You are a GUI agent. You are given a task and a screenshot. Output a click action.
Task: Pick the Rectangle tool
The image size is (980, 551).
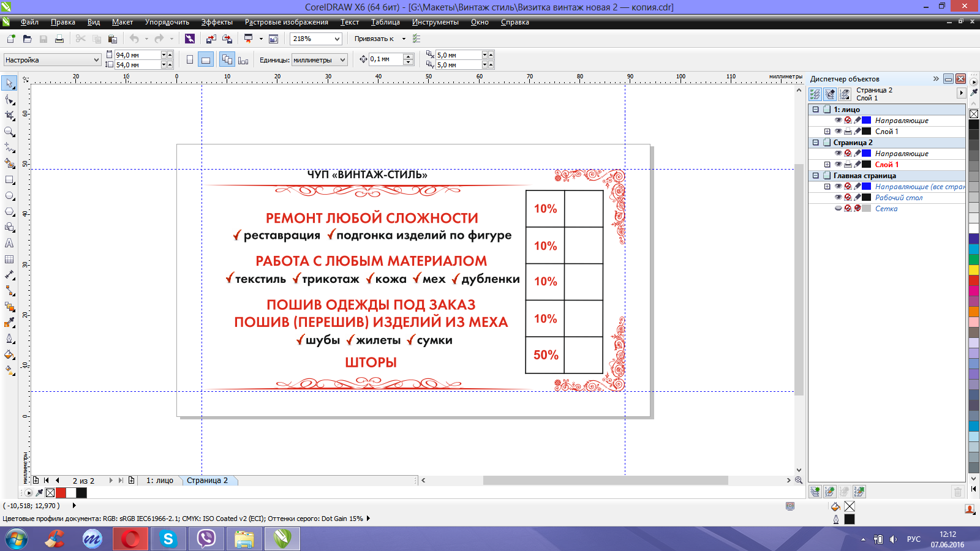coord(10,180)
